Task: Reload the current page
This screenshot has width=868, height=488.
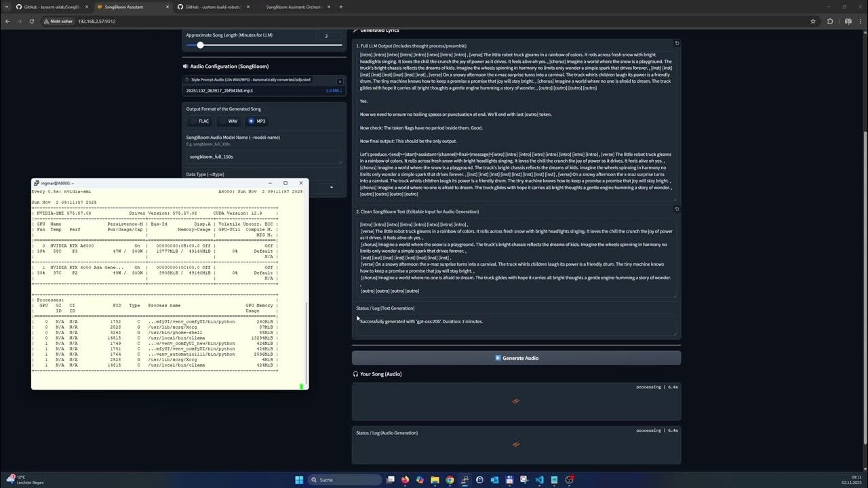Action: [x=32, y=21]
